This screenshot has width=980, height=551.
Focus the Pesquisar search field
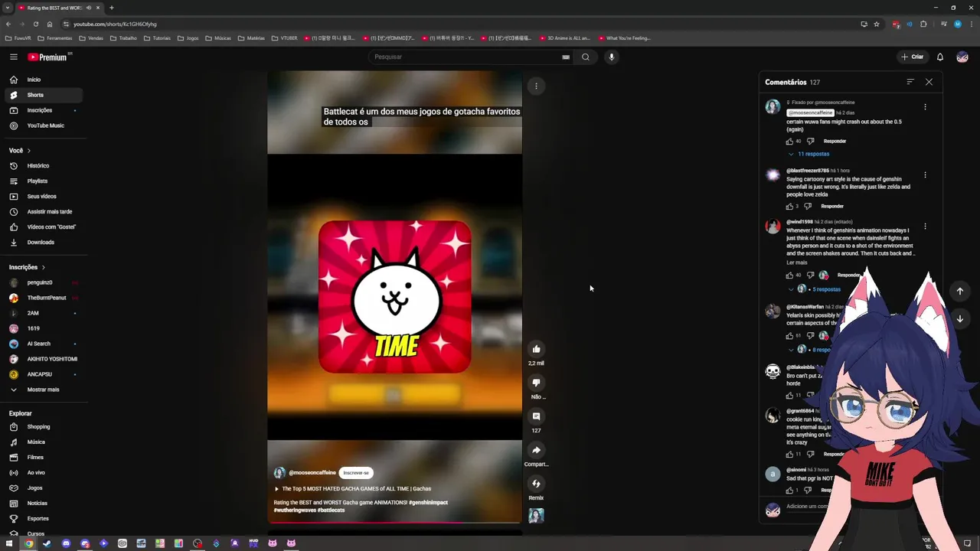465,57
